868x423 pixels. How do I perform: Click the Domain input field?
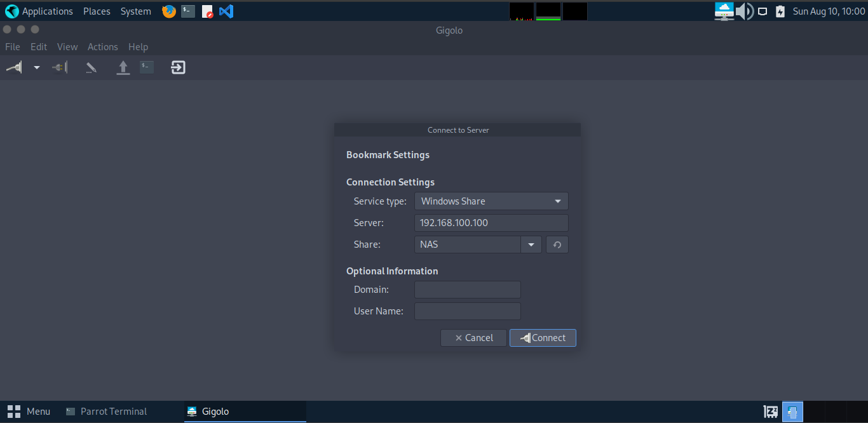click(x=467, y=289)
